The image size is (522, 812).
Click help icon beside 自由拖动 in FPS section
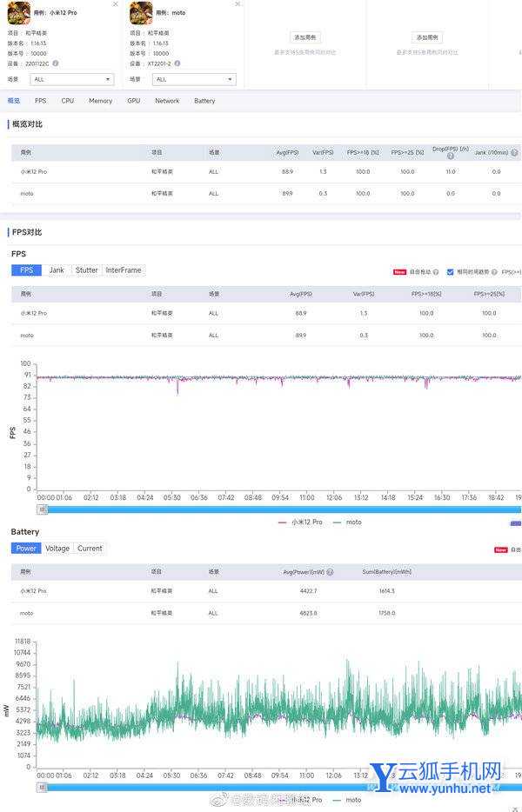coord(436,272)
